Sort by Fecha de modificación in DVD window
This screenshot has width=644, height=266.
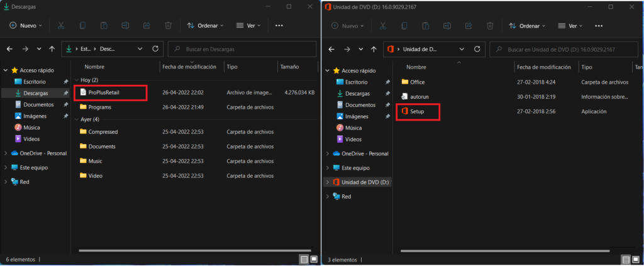(544, 67)
